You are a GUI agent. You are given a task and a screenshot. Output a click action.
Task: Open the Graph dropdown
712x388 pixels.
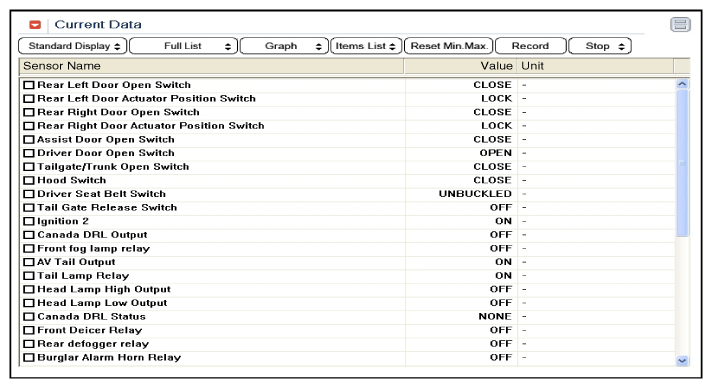(284, 46)
